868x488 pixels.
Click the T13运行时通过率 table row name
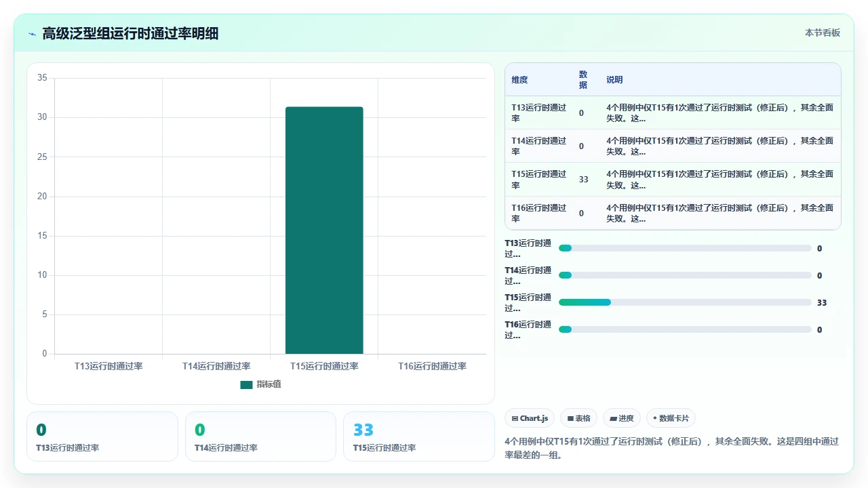pos(539,113)
